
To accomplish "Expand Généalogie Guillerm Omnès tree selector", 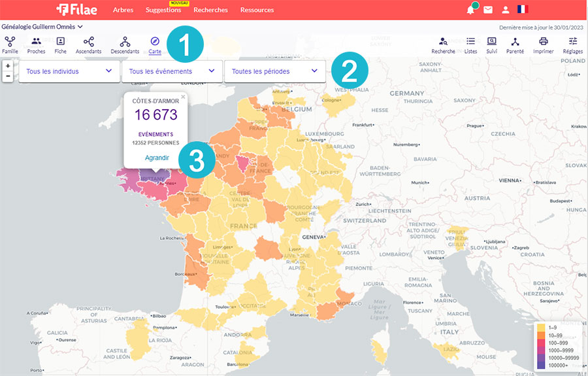I will 42,27.
